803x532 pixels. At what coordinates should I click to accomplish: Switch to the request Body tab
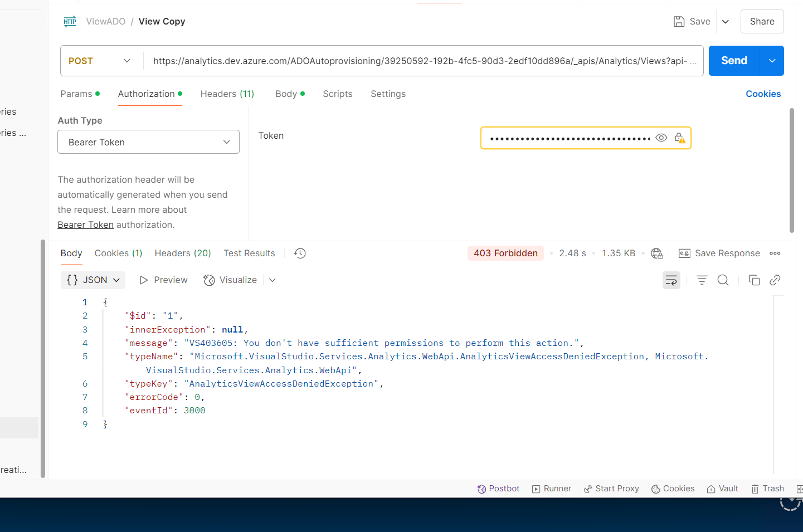tap(290, 94)
